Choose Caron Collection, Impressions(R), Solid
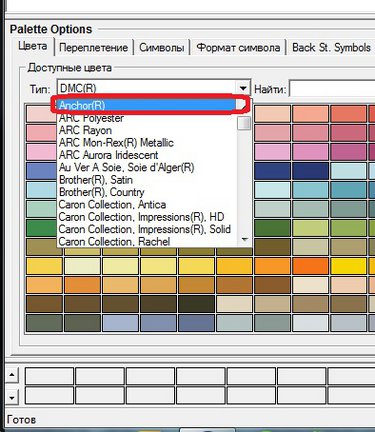Image resolution: width=375 pixels, height=432 pixels. (x=147, y=229)
